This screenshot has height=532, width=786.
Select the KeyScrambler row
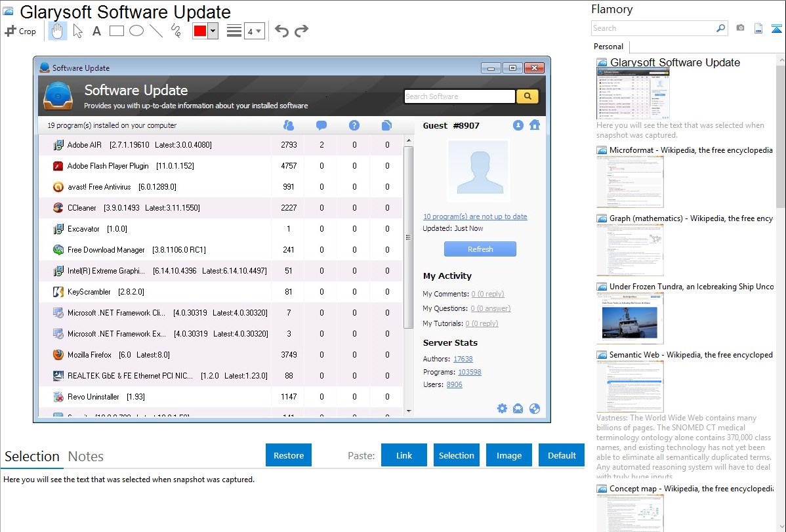[x=220, y=292]
